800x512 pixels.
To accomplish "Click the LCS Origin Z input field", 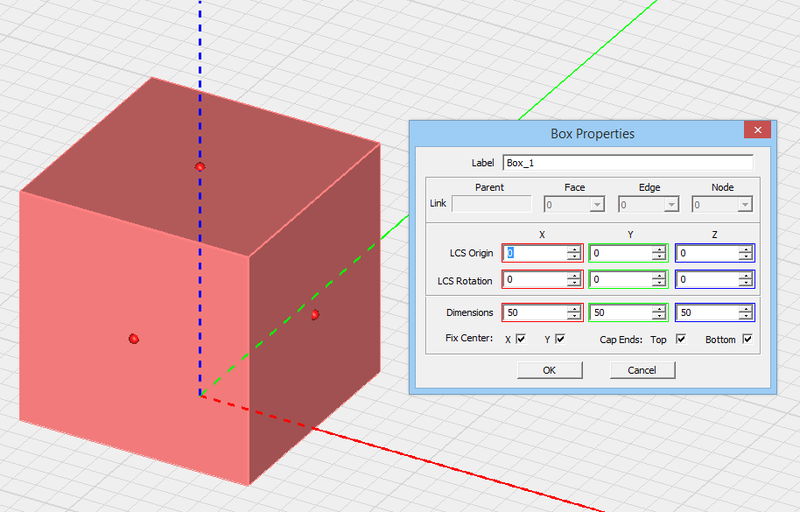I will pyautogui.click(x=707, y=253).
